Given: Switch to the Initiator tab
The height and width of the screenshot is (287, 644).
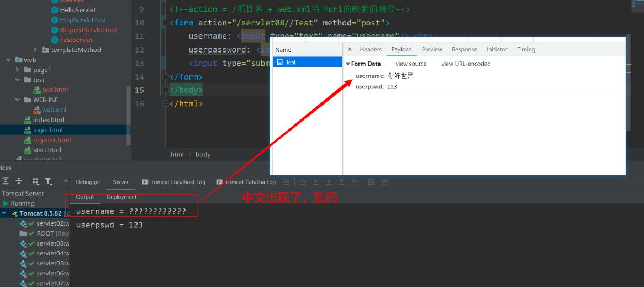Looking at the screenshot, I should point(497,49).
